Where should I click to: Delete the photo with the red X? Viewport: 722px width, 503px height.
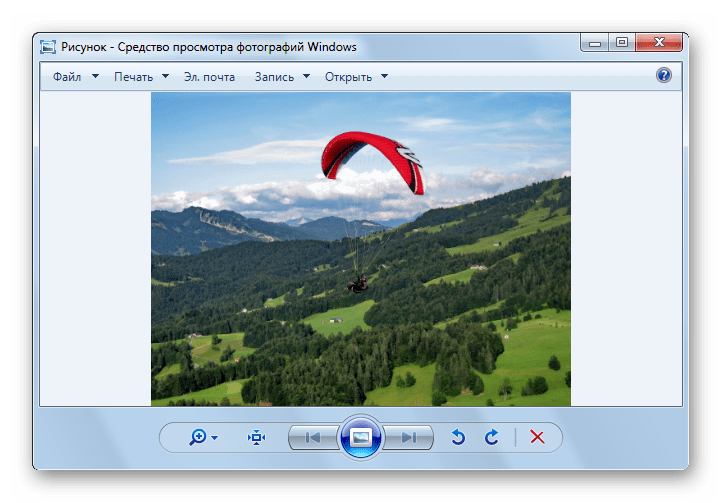point(537,437)
